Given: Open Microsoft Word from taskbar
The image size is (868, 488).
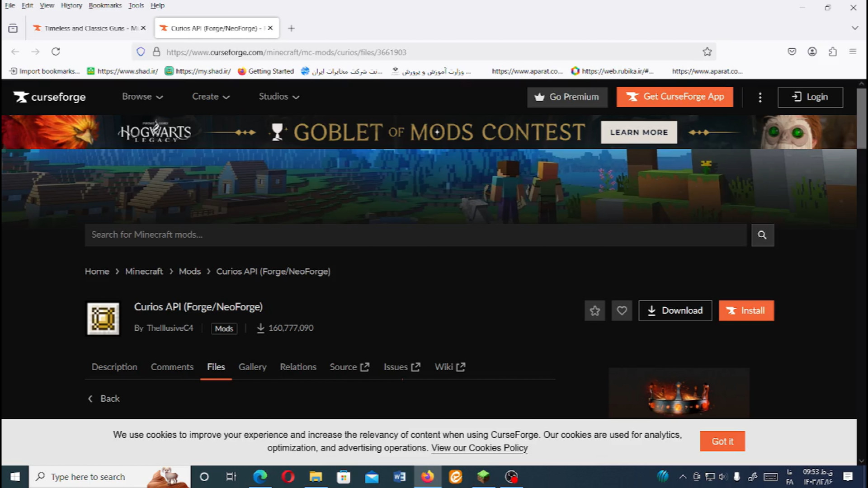Looking at the screenshot, I should [x=399, y=477].
